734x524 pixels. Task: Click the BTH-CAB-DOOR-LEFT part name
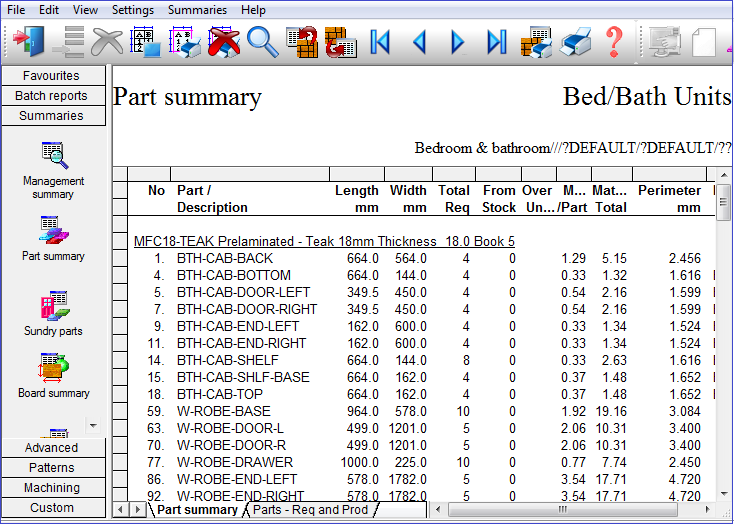point(243,292)
